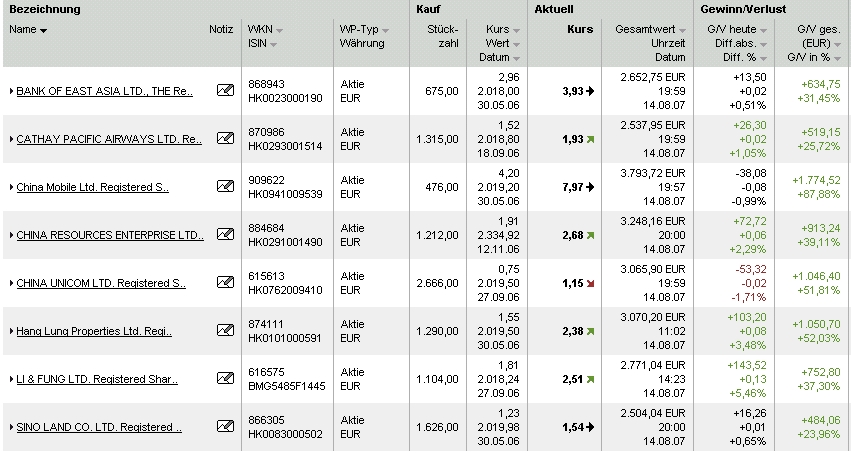The image size is (851, 453).
Task: Click the green trend arrow beside Kurs 2,68
Action: (x=591, y=235)
